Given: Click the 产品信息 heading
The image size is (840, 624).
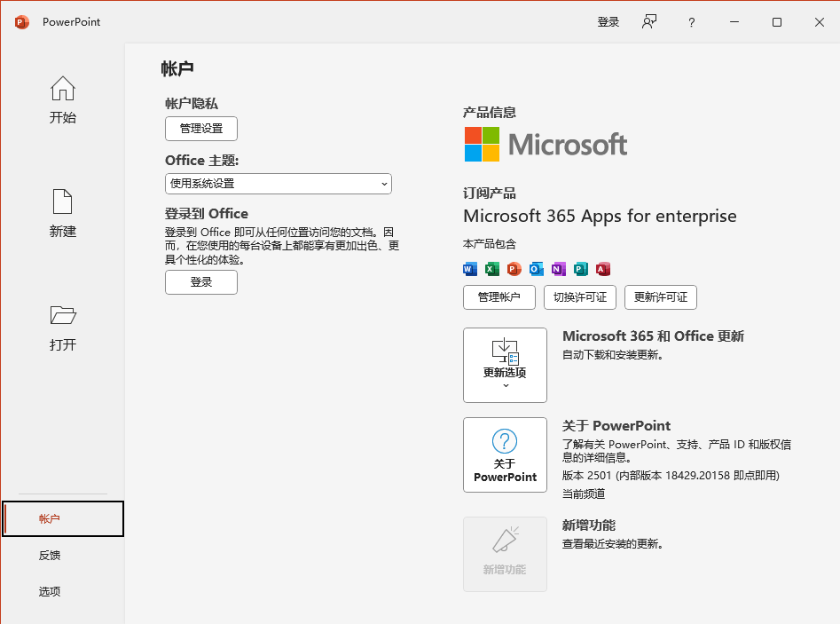Looking at the screenshot, I should tap(489, 113).
